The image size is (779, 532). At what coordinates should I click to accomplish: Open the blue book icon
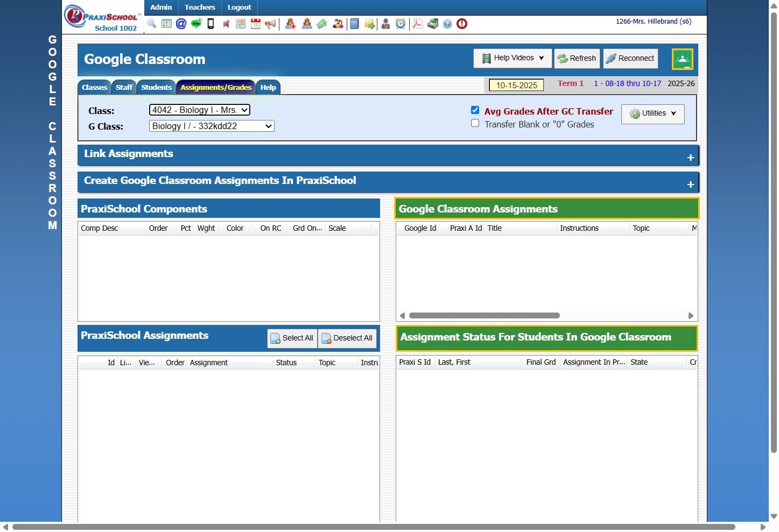354,24
